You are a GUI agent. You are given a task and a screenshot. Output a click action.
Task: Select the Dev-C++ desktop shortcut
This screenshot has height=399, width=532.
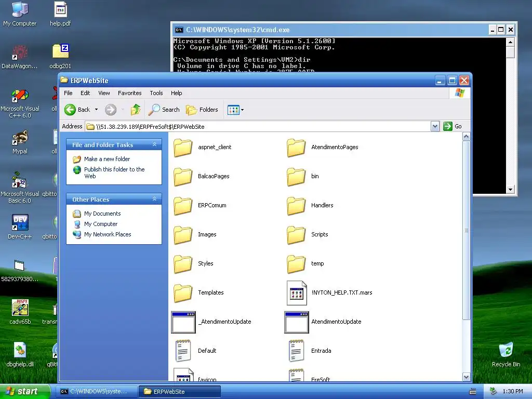20,222
